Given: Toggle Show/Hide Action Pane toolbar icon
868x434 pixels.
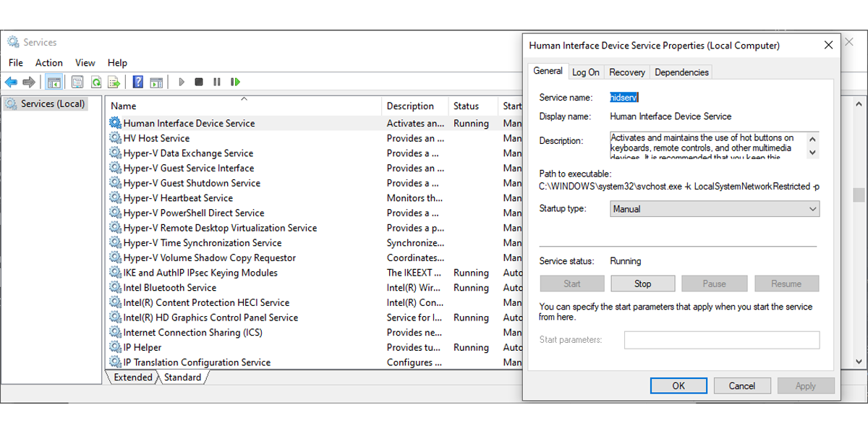Looking at the screenshot, I should pyautogui.click(x=156, y=82).
